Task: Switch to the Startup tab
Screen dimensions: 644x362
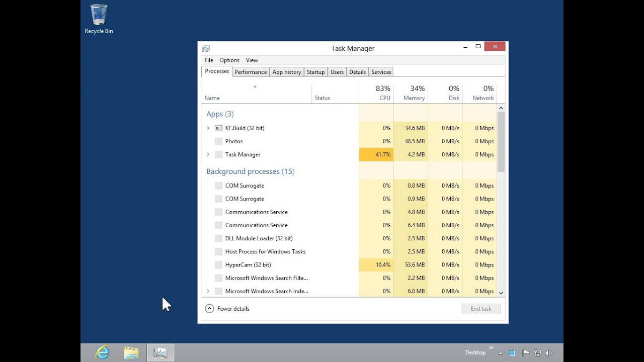Action: [316, 72]
